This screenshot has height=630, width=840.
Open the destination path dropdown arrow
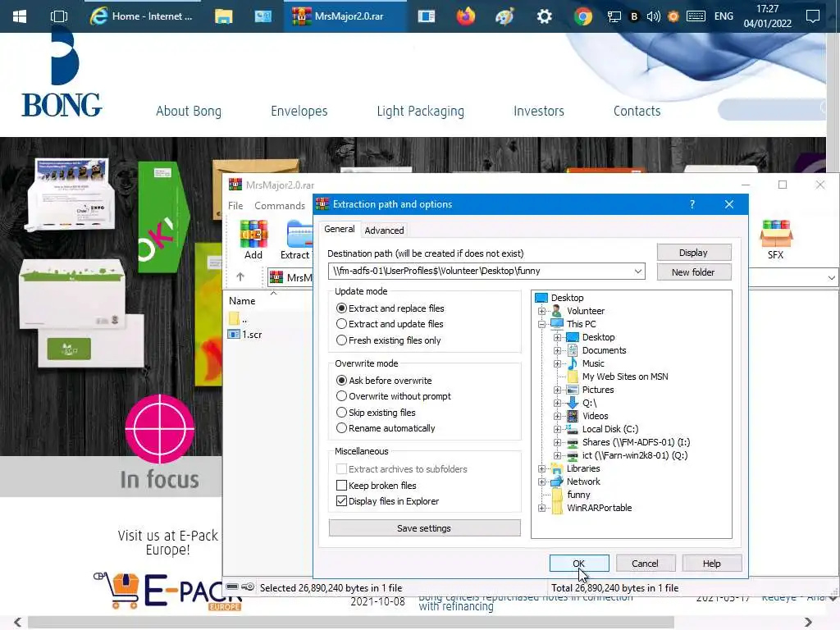pos(637,271)
